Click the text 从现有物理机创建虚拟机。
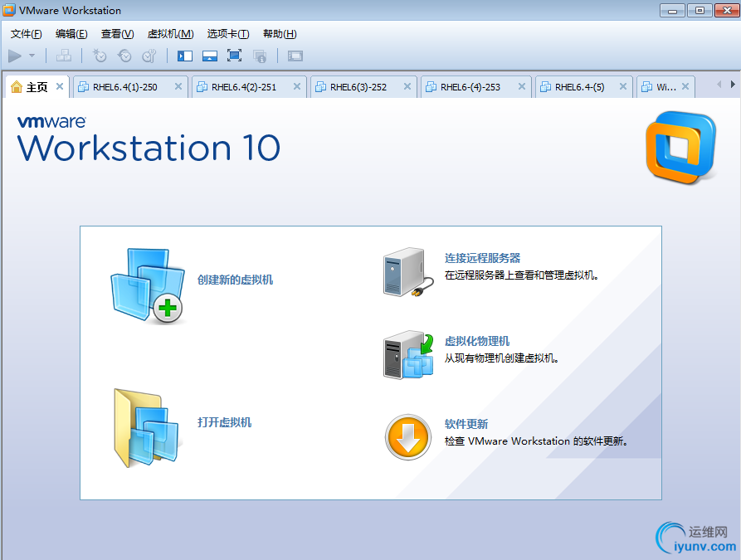 click(501, 358)
